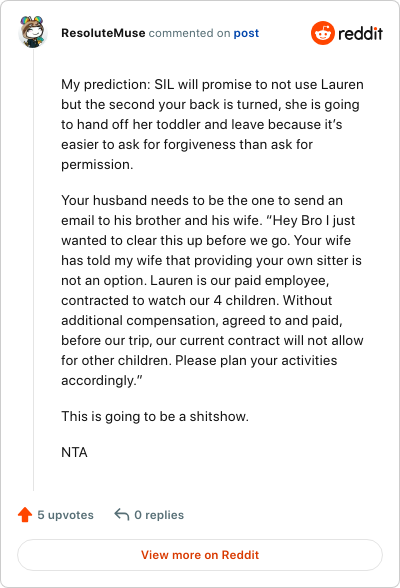The width and height of the screenshot is (400, 588).
Task: Click the reply arrow icon
Action: pos(122,514)
